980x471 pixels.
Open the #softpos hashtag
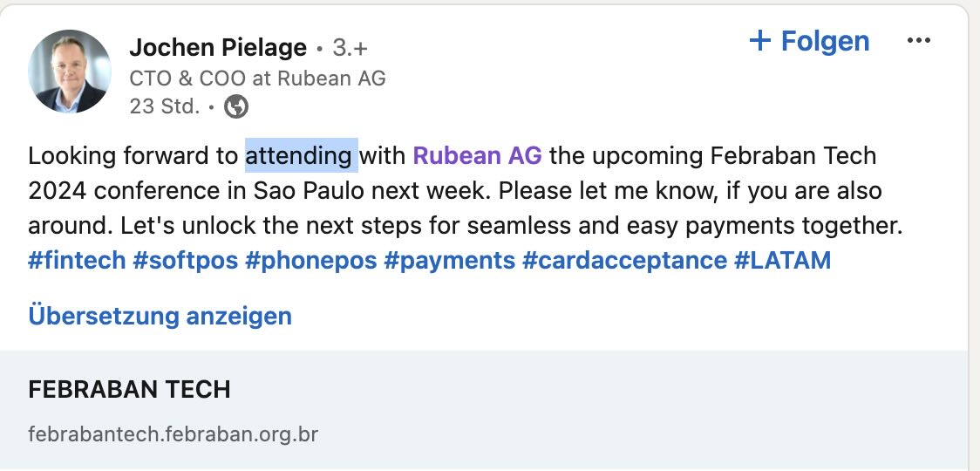pyautogui.click(x=185, y=260)
